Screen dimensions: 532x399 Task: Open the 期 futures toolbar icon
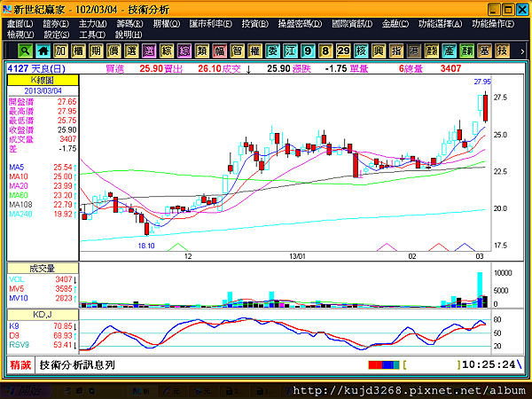(96, 51)
